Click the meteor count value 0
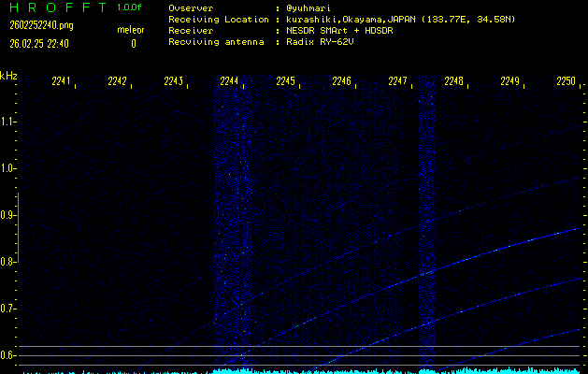This screenshot has height=374, width=588. 133,43
